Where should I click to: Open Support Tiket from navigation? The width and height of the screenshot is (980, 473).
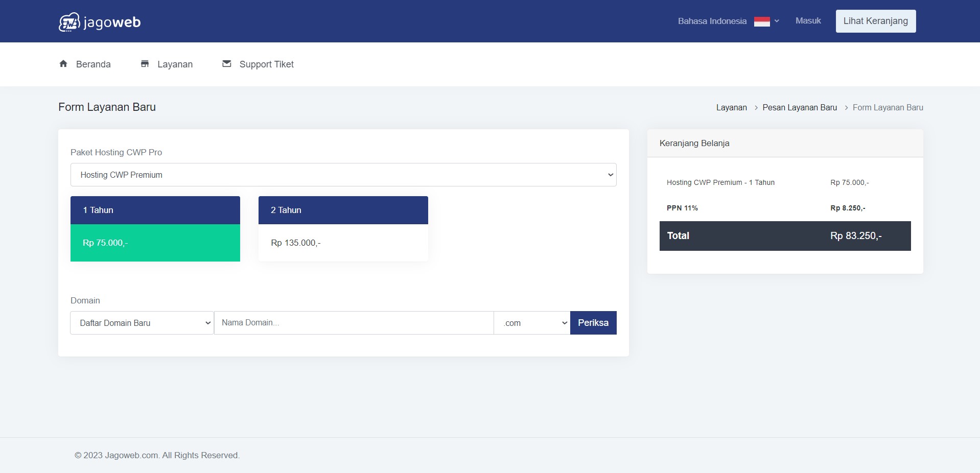click(x=266, y=64)
